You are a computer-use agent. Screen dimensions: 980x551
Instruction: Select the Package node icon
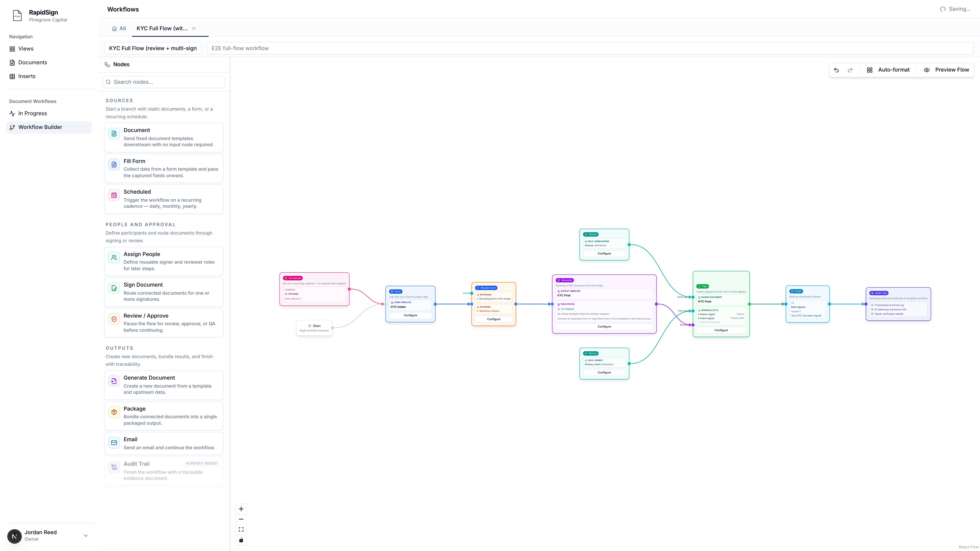[114, 412]
